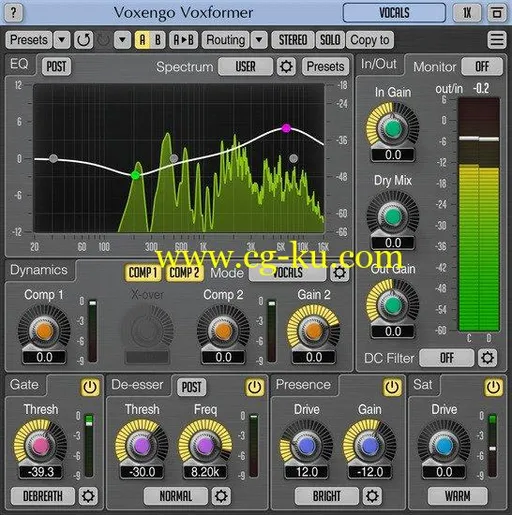Image resolution: width=512 pixels, height=515 pixels.
Task: Open the Dynamics Mode VOCALS selector
Action: [288, 273]
